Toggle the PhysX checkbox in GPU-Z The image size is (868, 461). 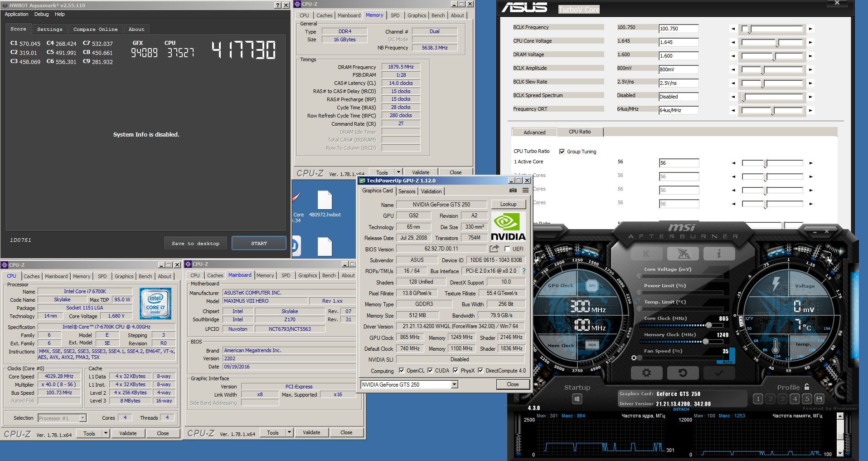(x=455, y=370)
